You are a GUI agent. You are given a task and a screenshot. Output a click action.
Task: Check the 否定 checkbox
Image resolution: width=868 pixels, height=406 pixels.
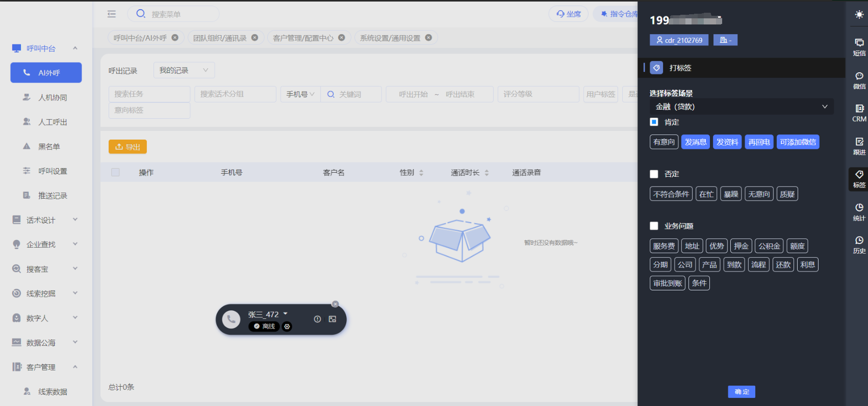[x=654, y=174]
